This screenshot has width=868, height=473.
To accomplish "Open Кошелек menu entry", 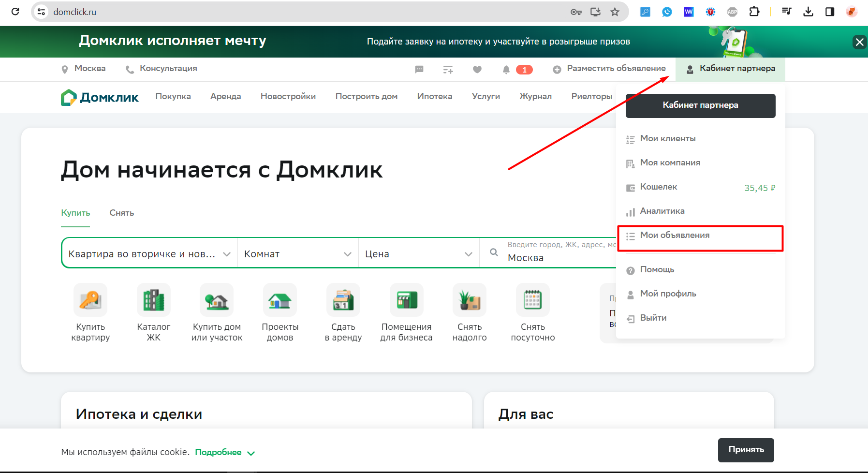I will [701, 187].
